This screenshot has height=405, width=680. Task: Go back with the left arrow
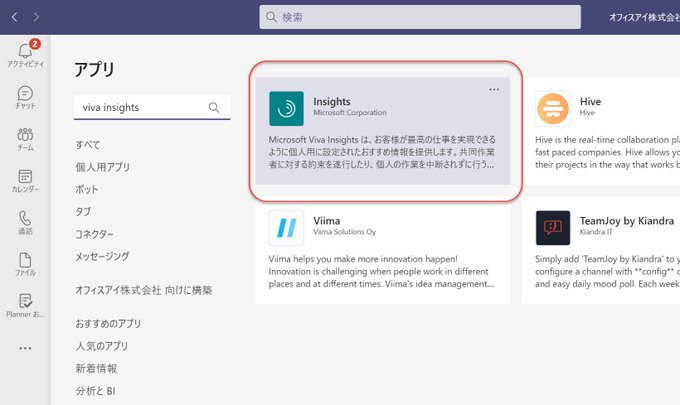[x=15, y=17]
